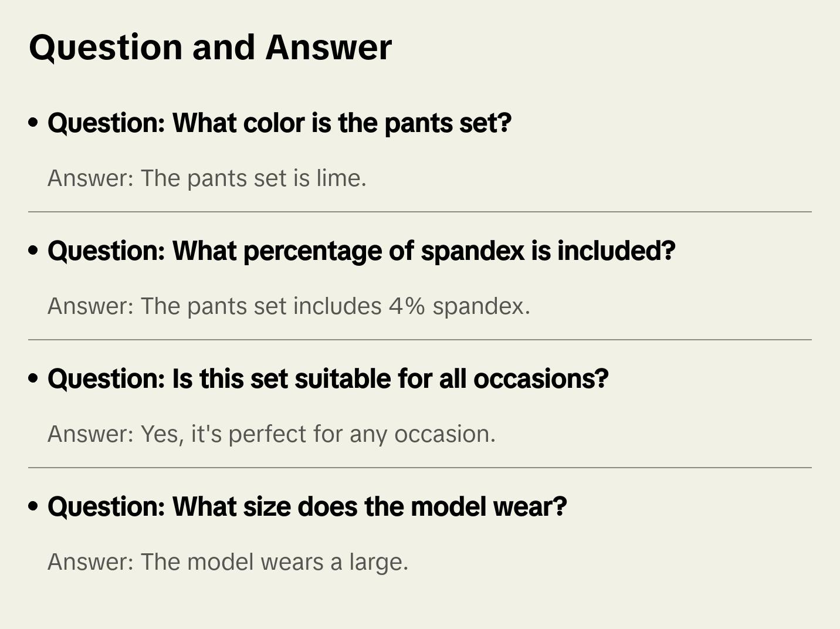This screenshot has width=840, height=629.
Task: Click the divider below the lime answer
Action: 420,212
